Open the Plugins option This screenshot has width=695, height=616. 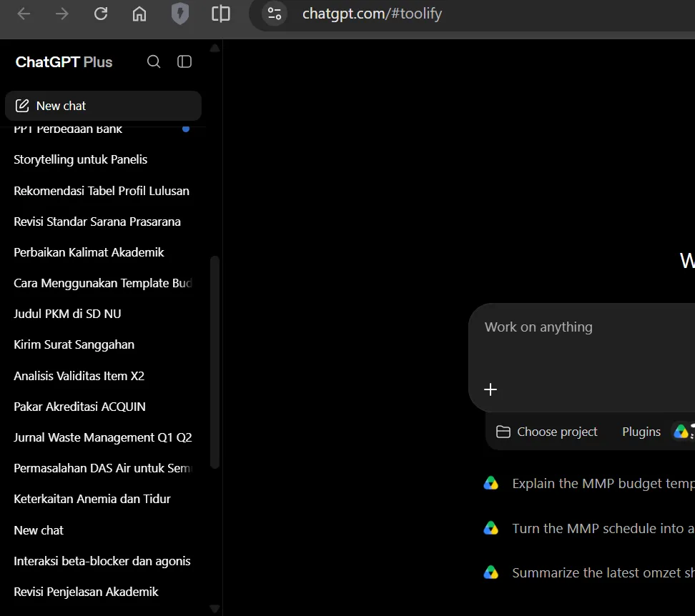point(641,432)
